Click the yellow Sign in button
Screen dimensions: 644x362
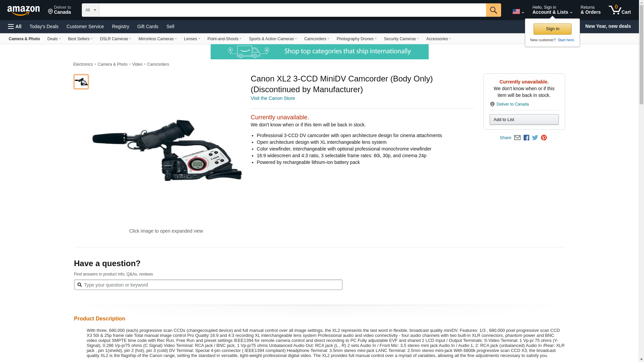(x=552, y=29)
